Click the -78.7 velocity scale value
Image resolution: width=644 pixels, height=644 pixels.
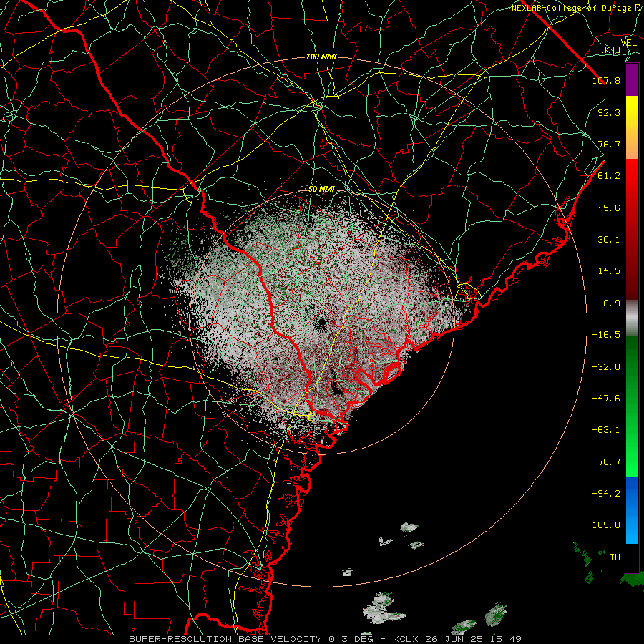pos(606,462)
